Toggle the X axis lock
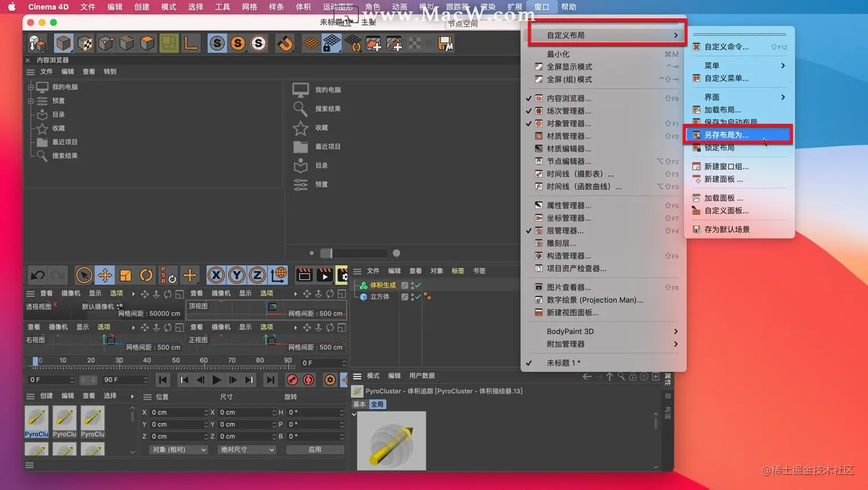The image size is (868, 490). pyautogui.click(x=216, y=275)
